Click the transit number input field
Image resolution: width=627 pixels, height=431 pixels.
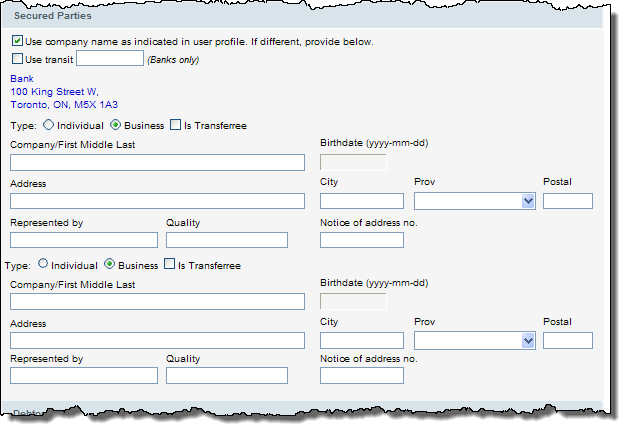point(110,59)
